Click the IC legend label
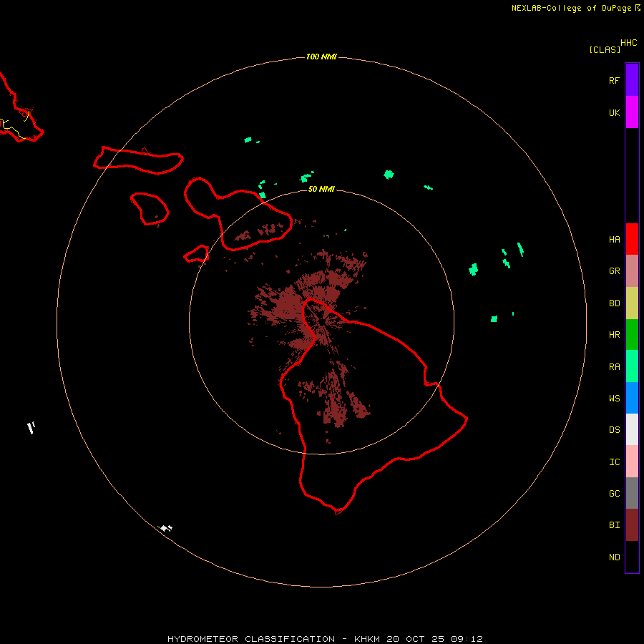Screen dimensions: 644x644 click(614, 462)
